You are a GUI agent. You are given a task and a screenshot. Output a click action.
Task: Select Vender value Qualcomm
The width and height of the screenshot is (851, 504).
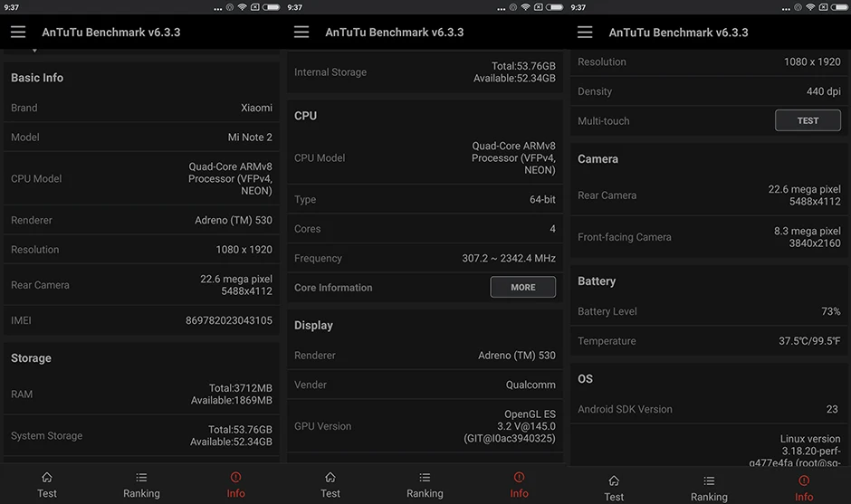tap(531, 385)
